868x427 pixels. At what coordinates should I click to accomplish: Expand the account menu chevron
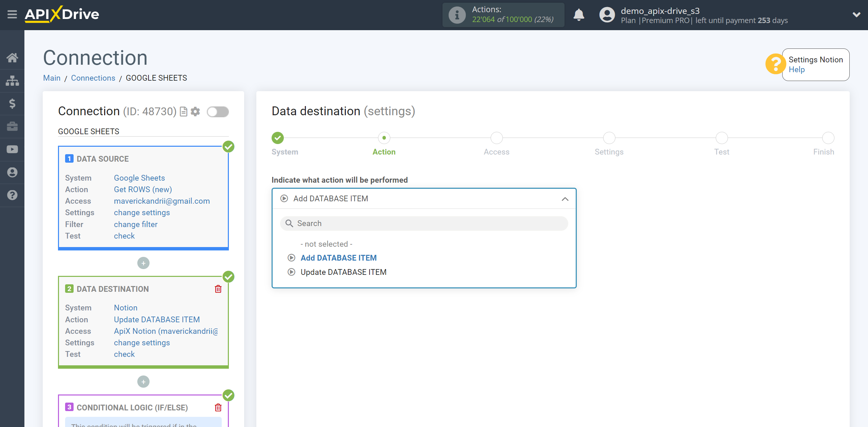(x=856, y=15)
